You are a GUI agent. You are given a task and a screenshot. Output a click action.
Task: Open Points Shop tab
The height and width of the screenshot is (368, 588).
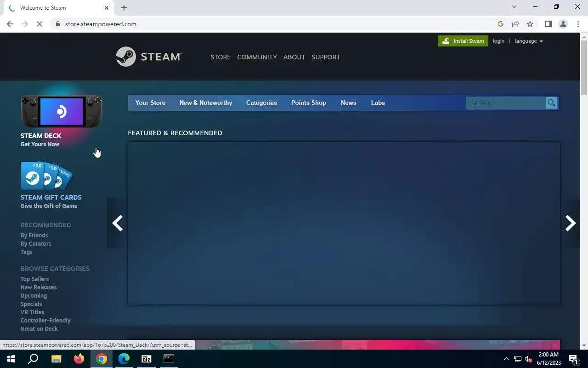pyautogui.click(x=309, y=103)
